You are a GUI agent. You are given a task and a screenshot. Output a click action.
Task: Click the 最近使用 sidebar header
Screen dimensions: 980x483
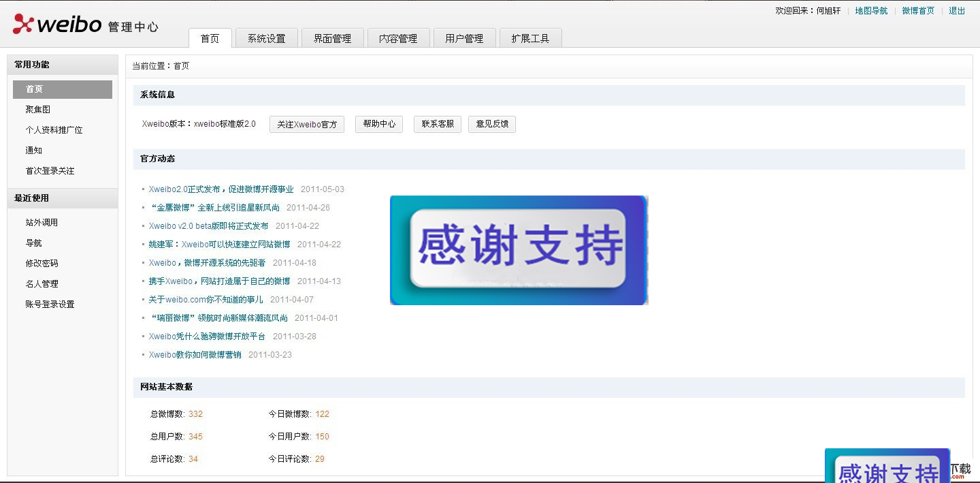[x=63, y=198]
